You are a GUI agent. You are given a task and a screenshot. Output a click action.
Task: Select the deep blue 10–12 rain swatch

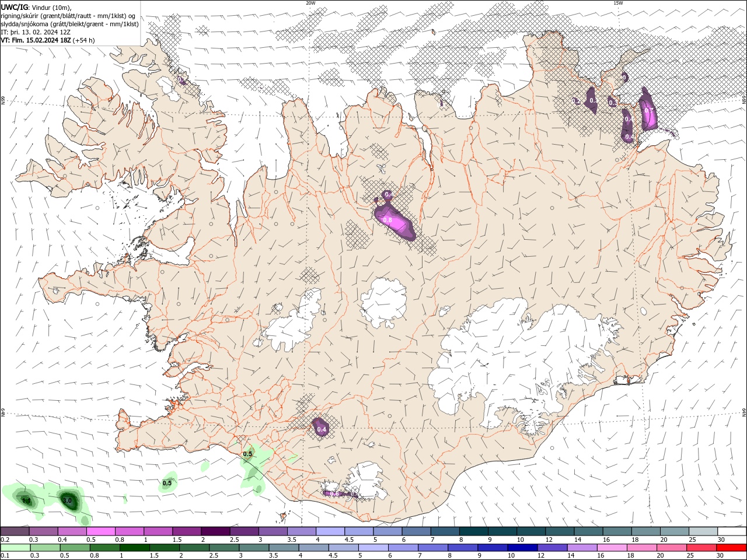(x=522, y=548)
